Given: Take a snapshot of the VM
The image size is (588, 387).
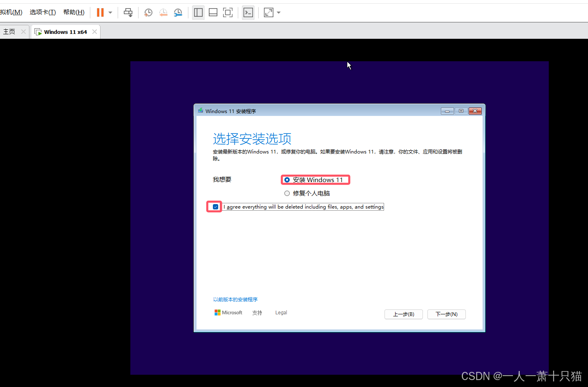Looking at the screenshot, I should (148, 13).
